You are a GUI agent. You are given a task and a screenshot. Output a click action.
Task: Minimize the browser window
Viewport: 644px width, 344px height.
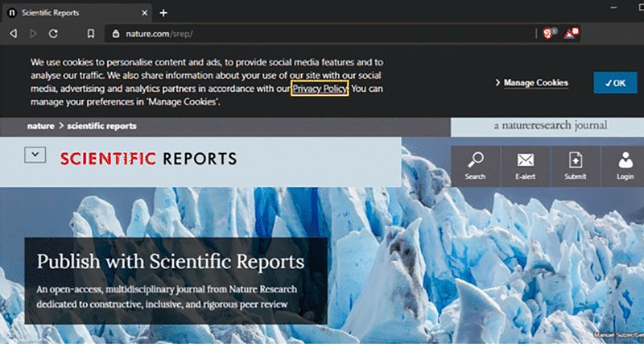[x=614, y=8]
